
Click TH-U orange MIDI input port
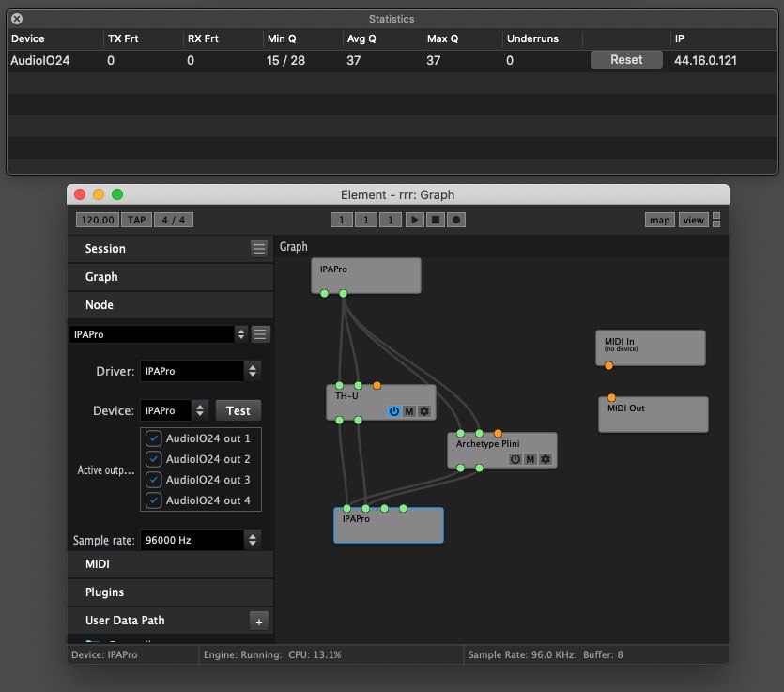[377, 386]
